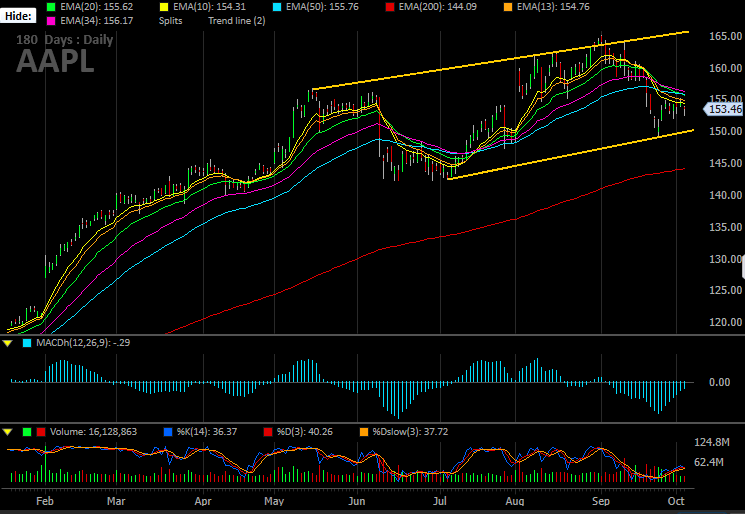Click the green Volume color swatch
The width and height of the screenshot is (745, 514).
point(27,432)
